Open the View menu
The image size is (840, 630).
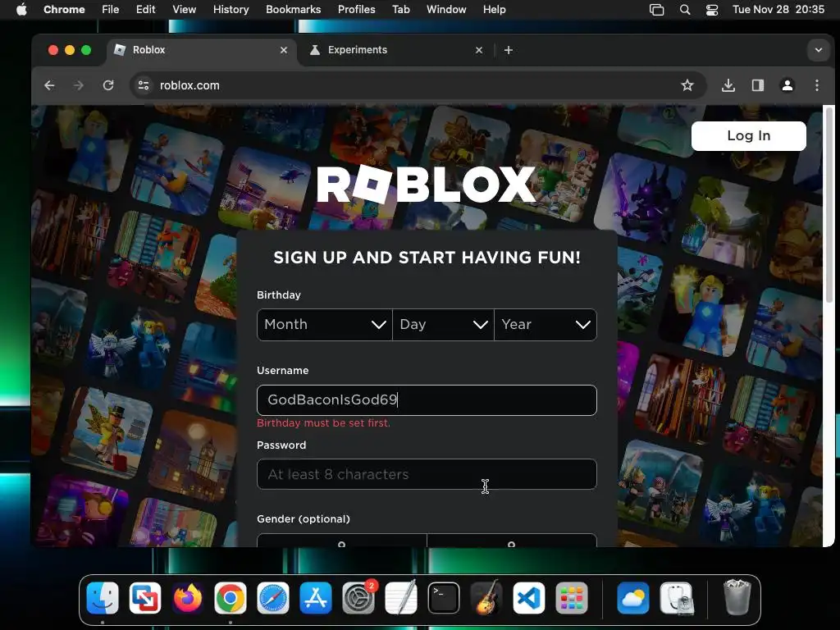point(184,9)
